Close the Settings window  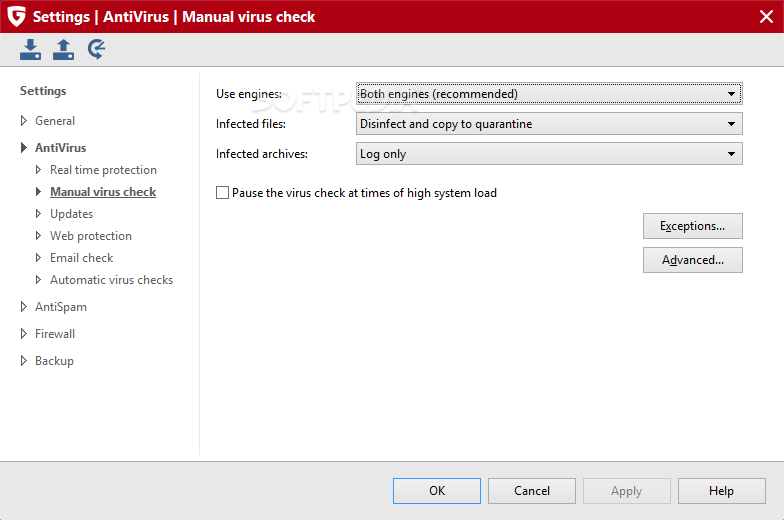pos(766,16)
